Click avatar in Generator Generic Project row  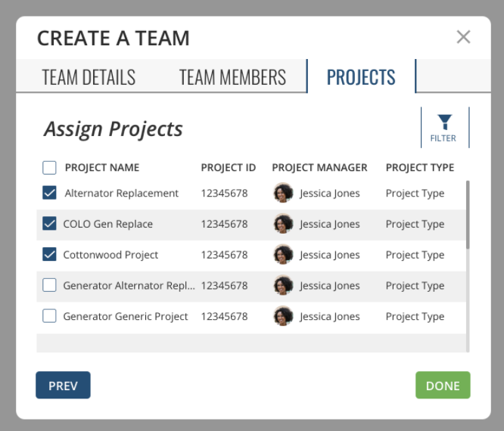[283, 316]
